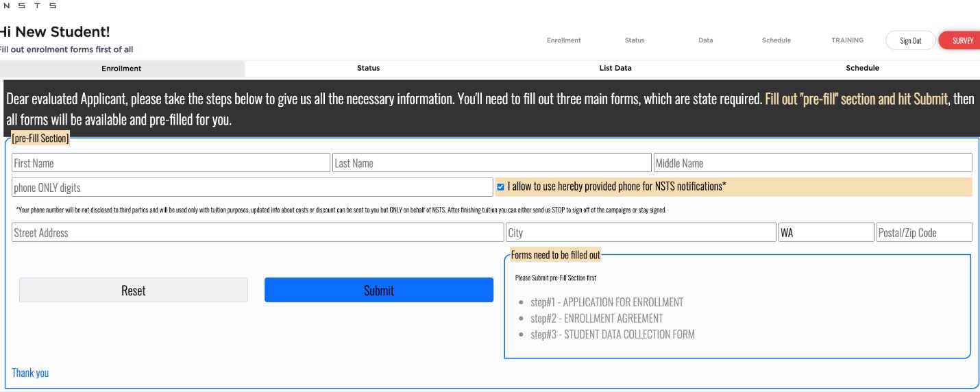Click the Thank you link

(30, 373)
